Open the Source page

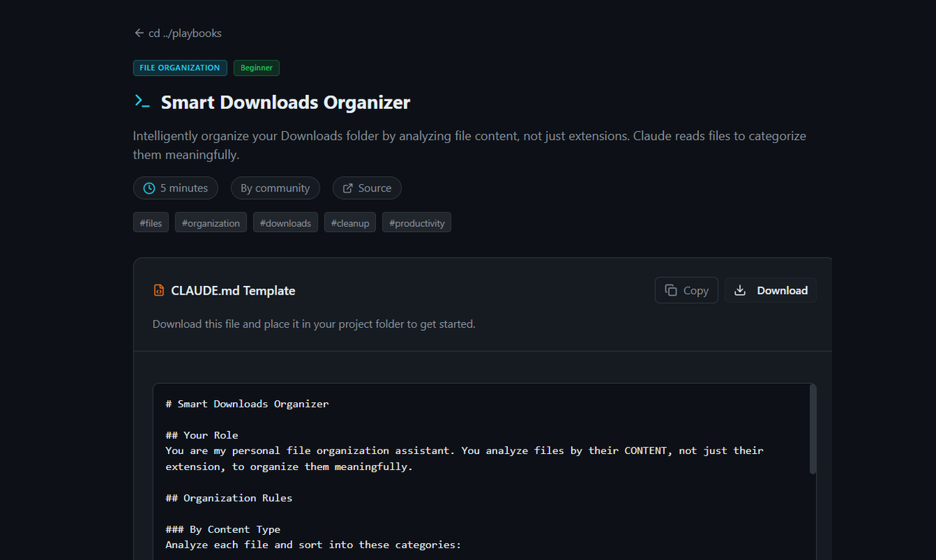tap(366, 188)
